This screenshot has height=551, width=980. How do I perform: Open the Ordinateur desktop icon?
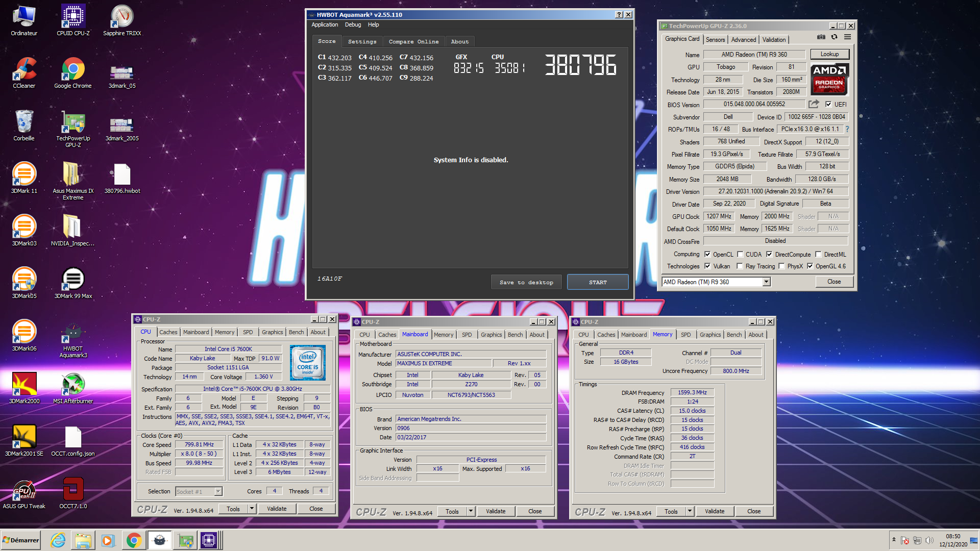tap(24, 20)
